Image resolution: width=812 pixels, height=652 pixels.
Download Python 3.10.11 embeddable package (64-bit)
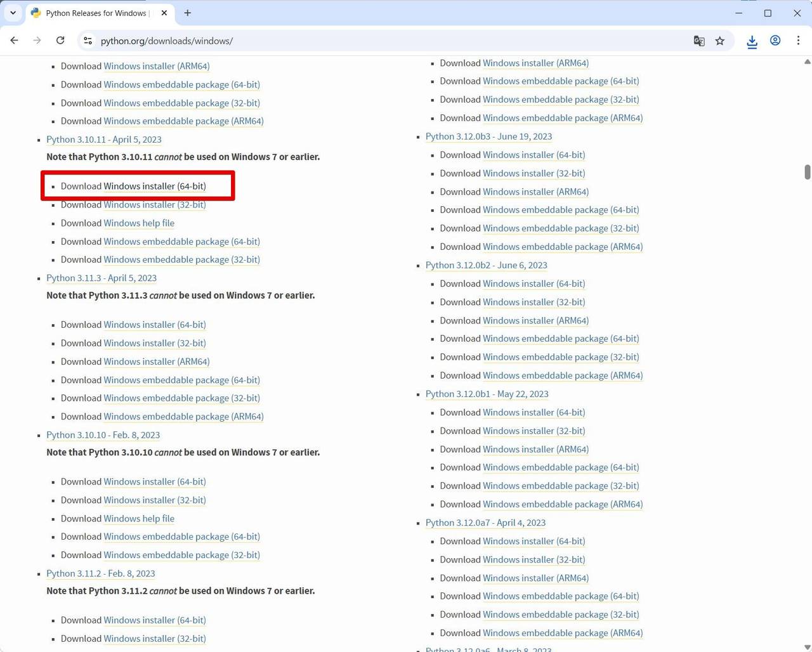182,241
